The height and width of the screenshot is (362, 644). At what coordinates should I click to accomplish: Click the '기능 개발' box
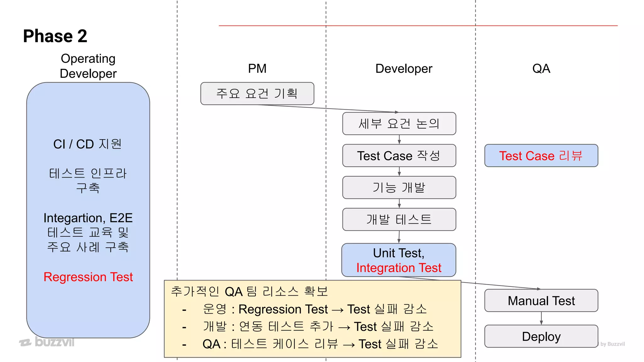click(399, 188)
